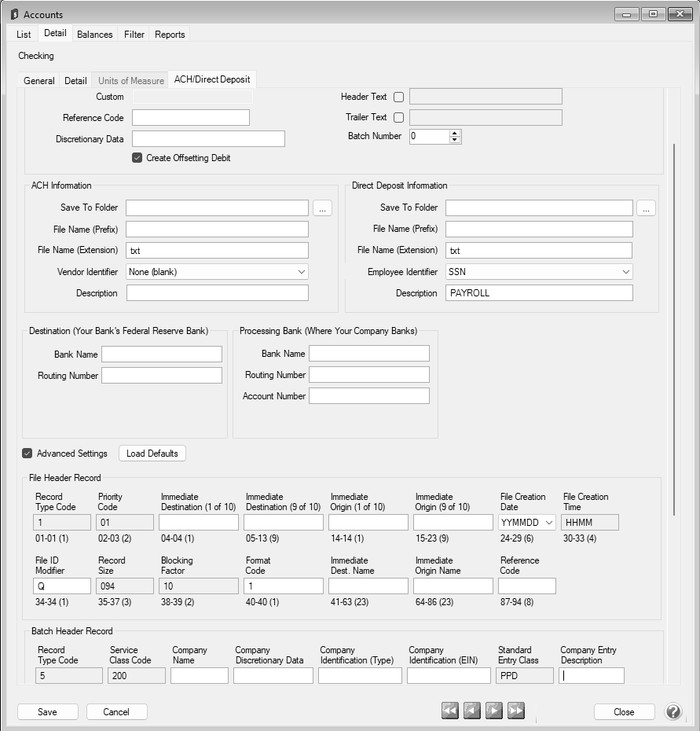Browse for ACH Save To Folder
The width and height of the screenshot is (700, 731).
[322, 208]
